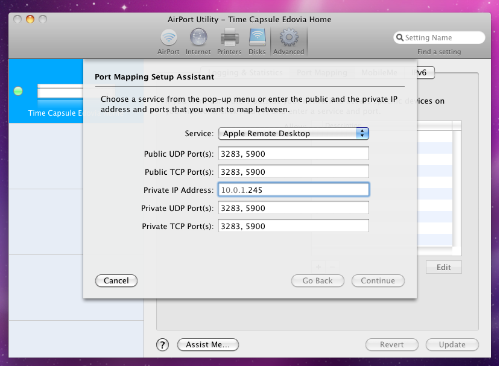Click 'Port Mapping Setup Assistant' heading
The width and height of the screenshot is (500, 366).
click(x=154, y=77)
